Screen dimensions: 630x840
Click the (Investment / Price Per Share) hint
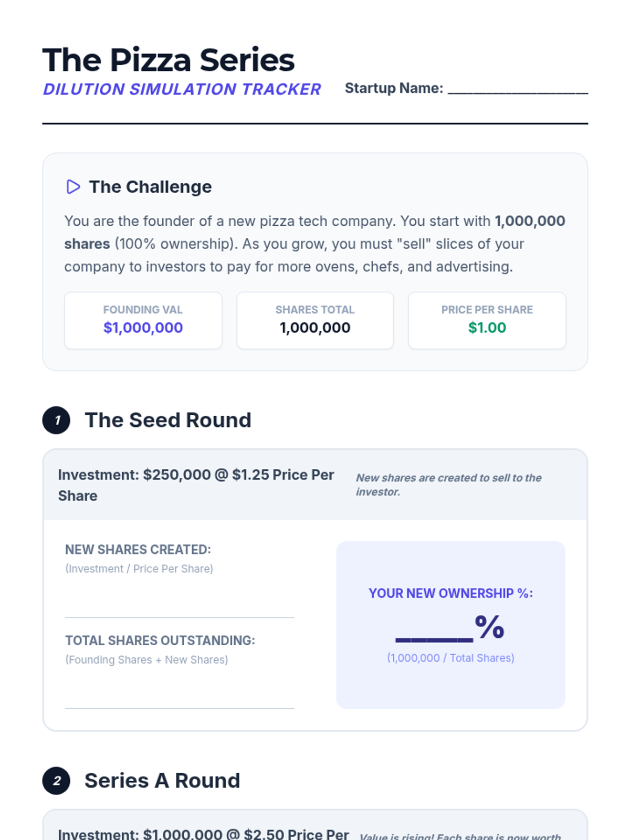click(x=139, y=569)
